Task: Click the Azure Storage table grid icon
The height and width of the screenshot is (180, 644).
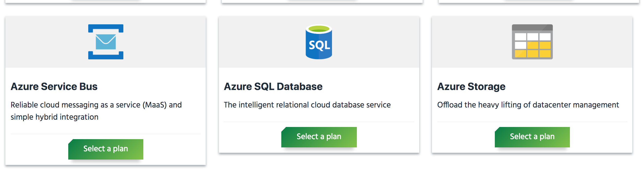Action: click(532, 42)
